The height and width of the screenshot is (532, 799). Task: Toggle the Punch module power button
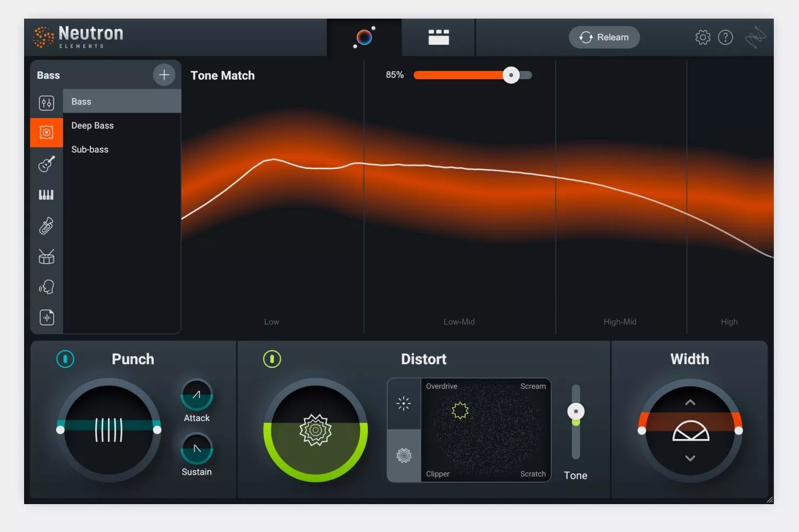[65, 359]
